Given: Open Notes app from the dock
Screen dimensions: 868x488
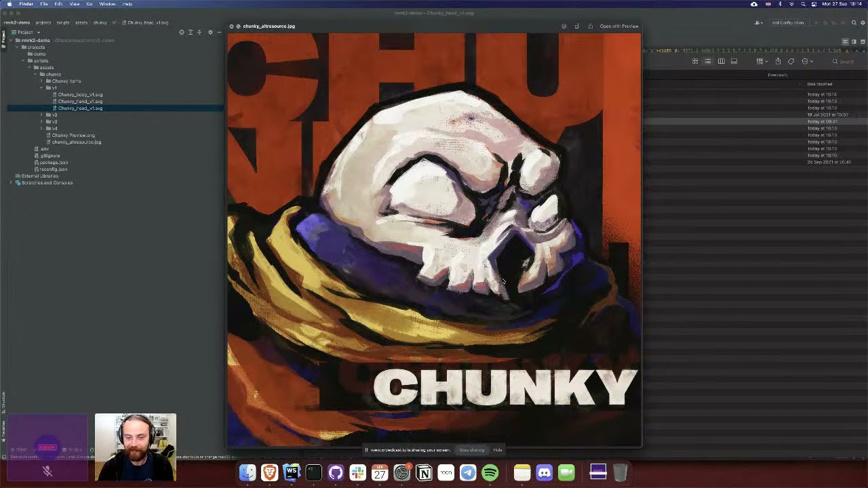Looking at the screenshot, I should coord(522,472).
